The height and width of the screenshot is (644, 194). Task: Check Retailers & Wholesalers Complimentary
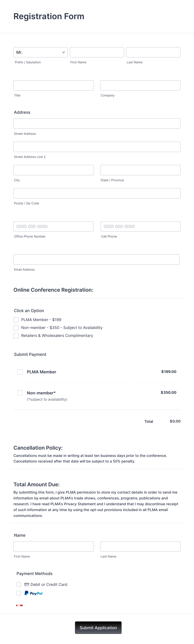(16, 335)
